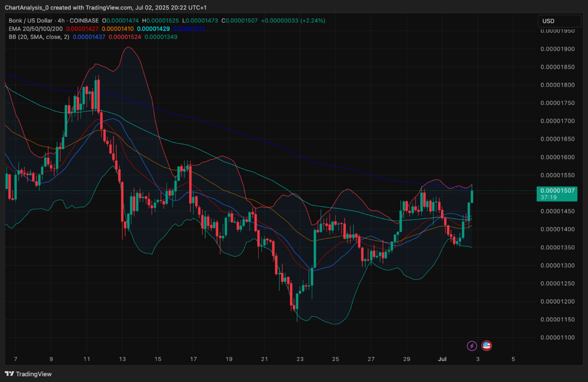Click the US flag economic events icon
This screenshot has width=588, height=382.
point(487,346)
